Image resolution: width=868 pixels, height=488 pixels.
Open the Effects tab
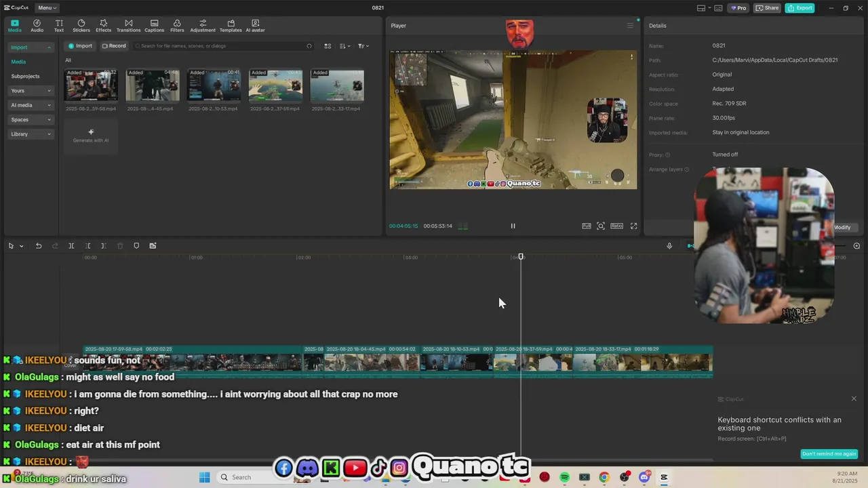[103, 26]
